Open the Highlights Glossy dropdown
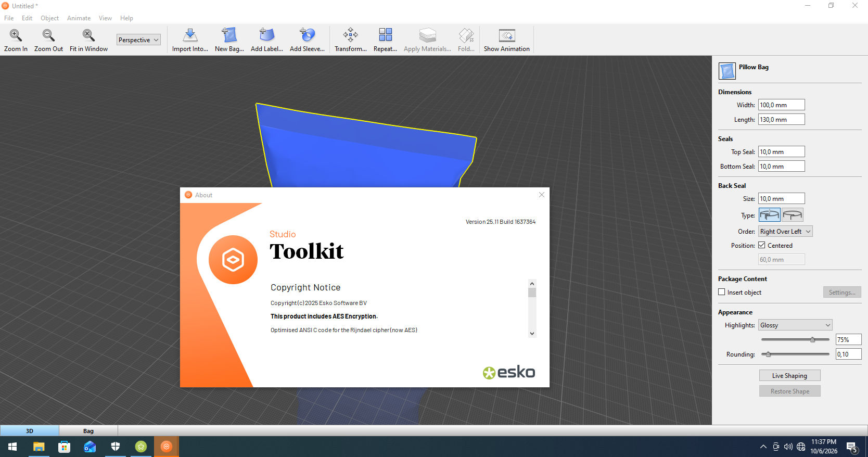This screenshot has height=457, width=868. coord(795,325)
